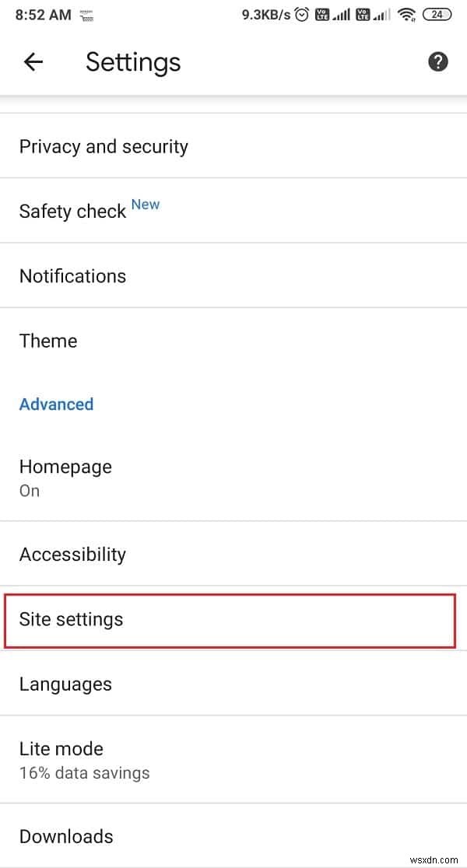
Task: Open Homepage settings currently set to On
Action: point(65,477)
